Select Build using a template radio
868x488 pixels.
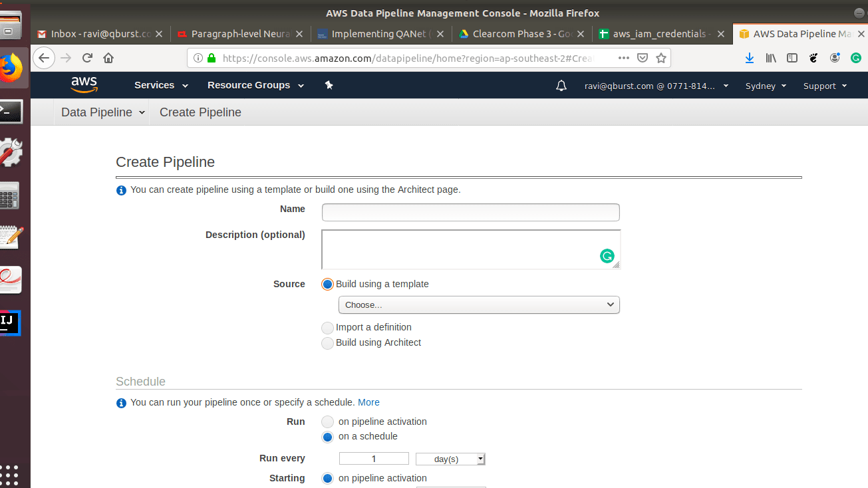tap(327, 285)
